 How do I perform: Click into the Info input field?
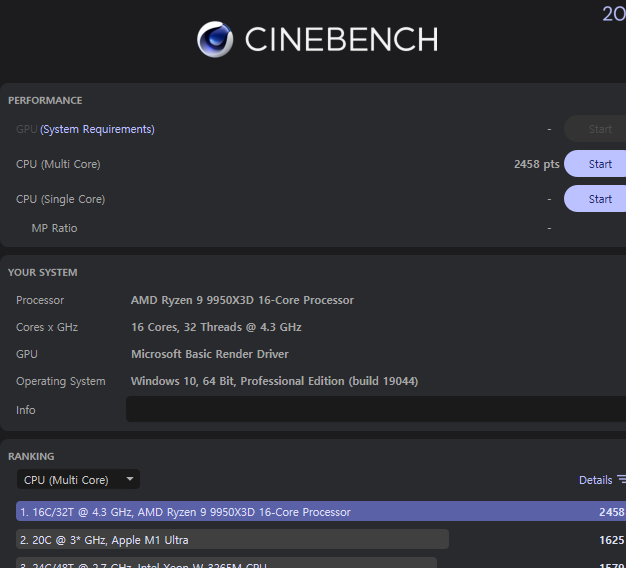click(x=376, y=409)
